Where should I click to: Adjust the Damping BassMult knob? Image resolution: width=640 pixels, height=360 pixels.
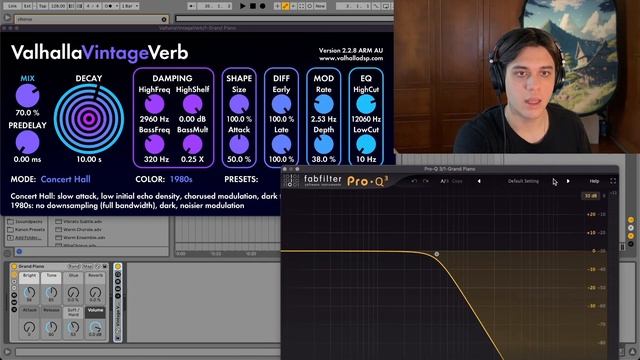[192, 144]
